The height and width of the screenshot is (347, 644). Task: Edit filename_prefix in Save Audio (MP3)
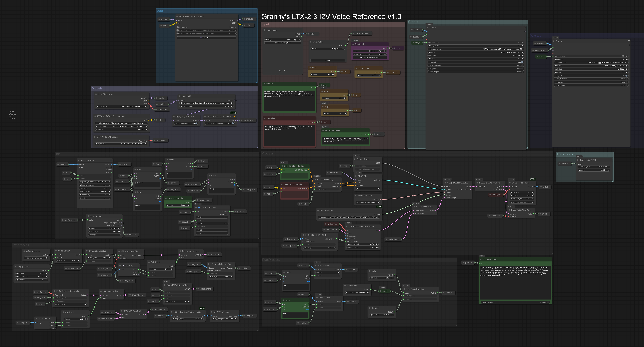tap(594, 167)
